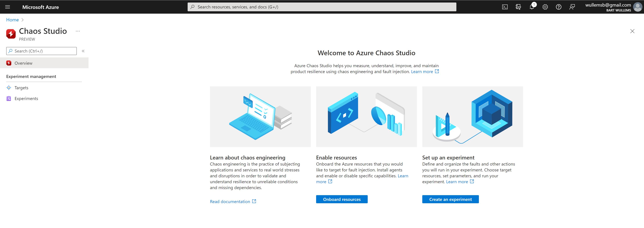
Task: Go to Experiments in the sidebar
Action: coord(26,99)
